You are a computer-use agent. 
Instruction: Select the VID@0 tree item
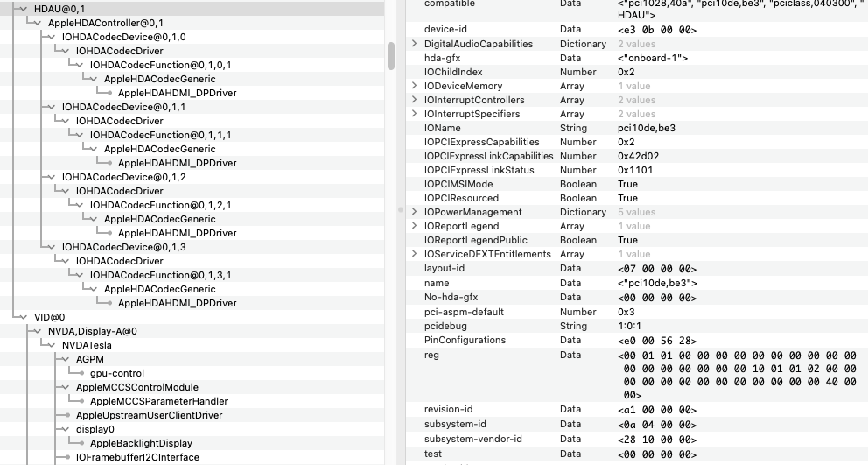[49, 317]
